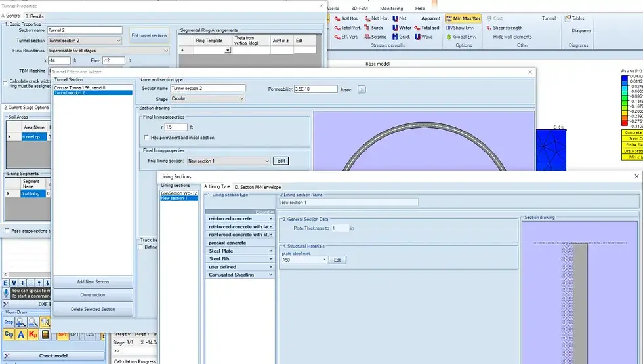This screenshot has height=364, width=643.
Task: Open final lining section dropdown
Action: (267, 161)
